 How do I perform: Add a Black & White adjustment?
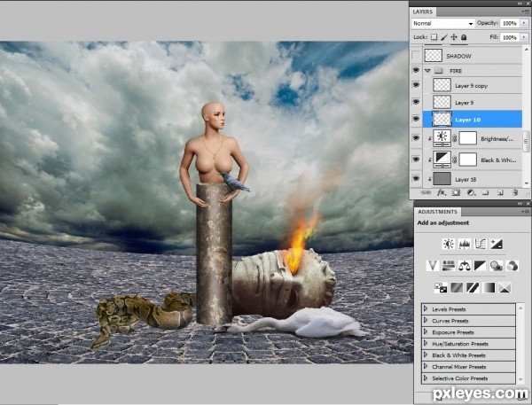480,266
